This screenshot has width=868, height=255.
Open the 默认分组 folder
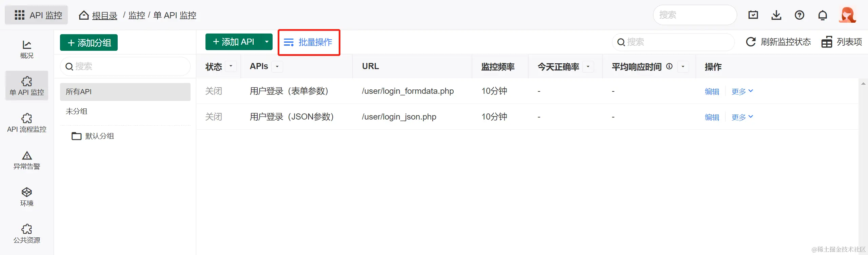(x=93, y=136)
